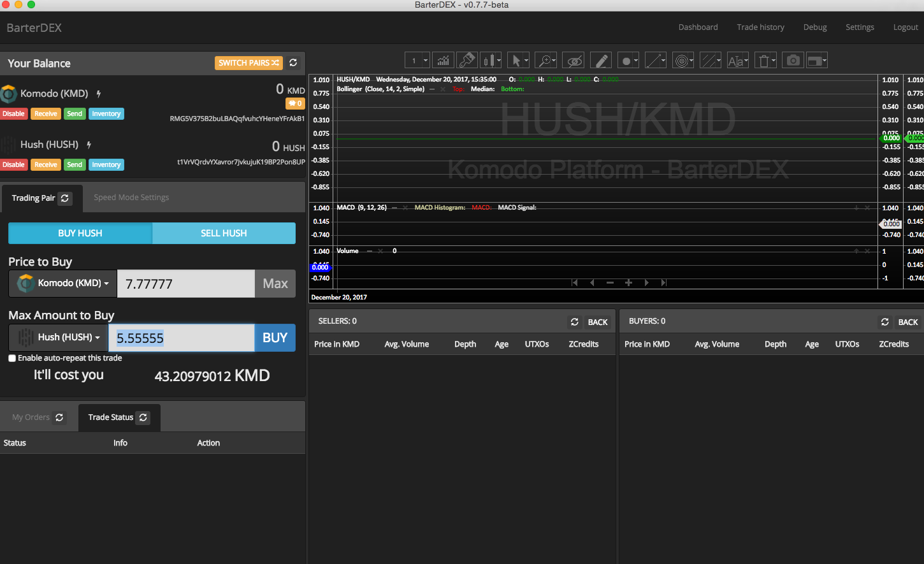Open the chart layout panel tool
The image size is (924, 564).
coord(817,61)
